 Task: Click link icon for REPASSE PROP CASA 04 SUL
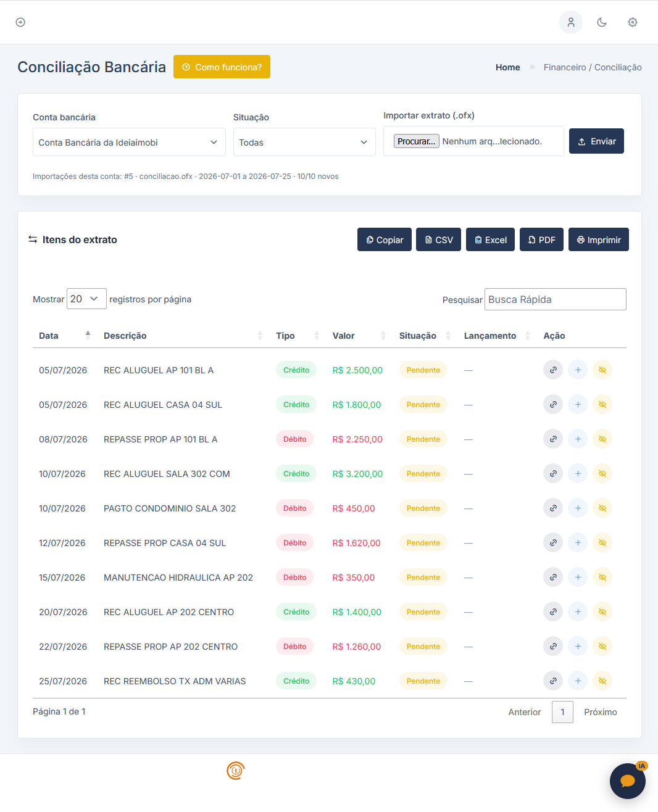(553, 543)
